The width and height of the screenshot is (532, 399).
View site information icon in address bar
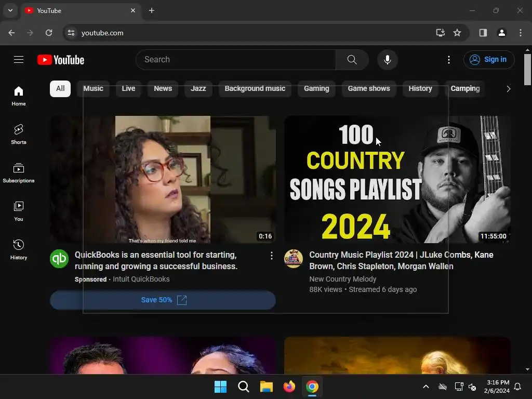coord(71,33)
